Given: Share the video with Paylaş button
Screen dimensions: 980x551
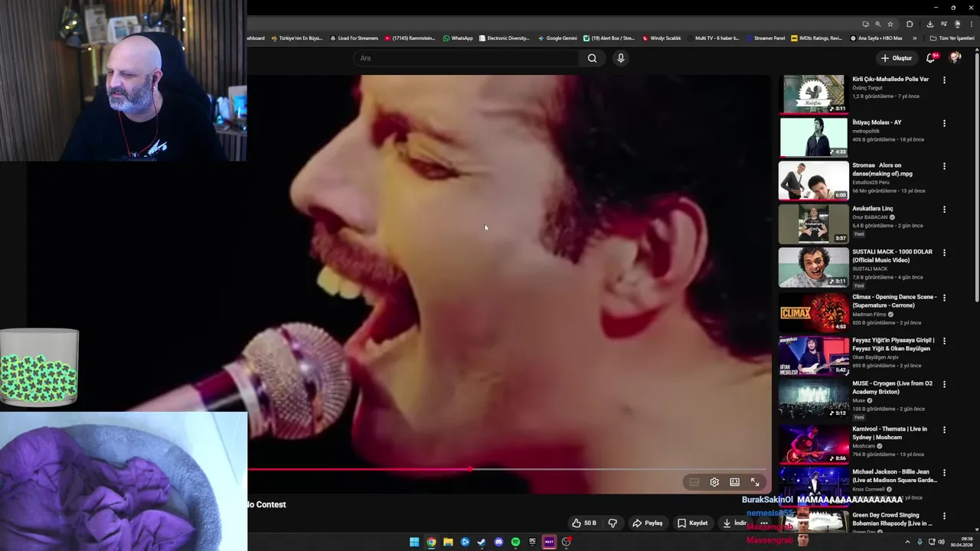Looking at the screenshot, I should click(x=647, y=523).
